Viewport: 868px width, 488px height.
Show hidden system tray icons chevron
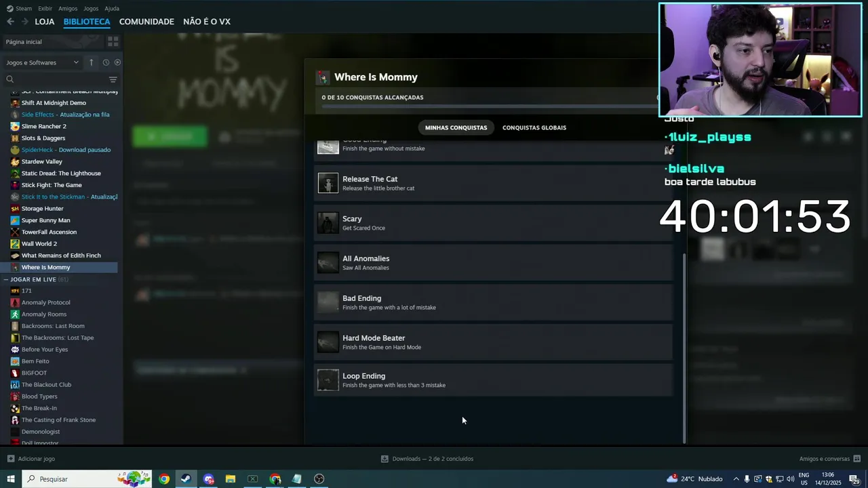tap(736, 479)
